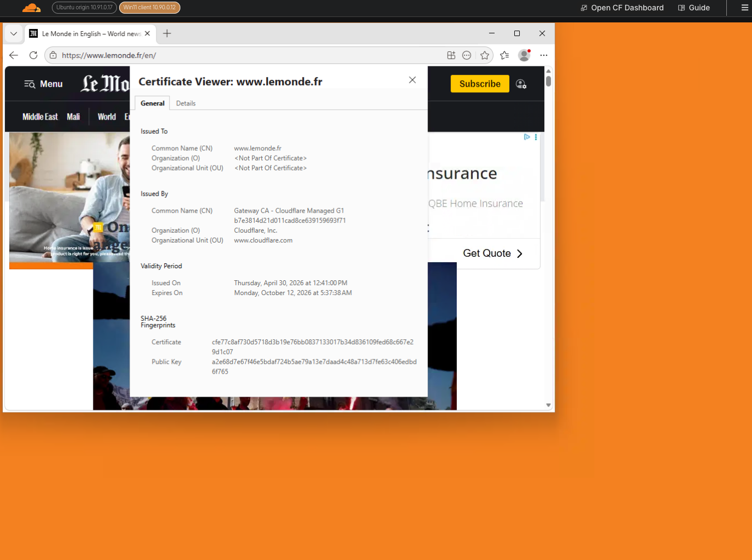
Task: Open the Guide link
Action: [694, 8]
